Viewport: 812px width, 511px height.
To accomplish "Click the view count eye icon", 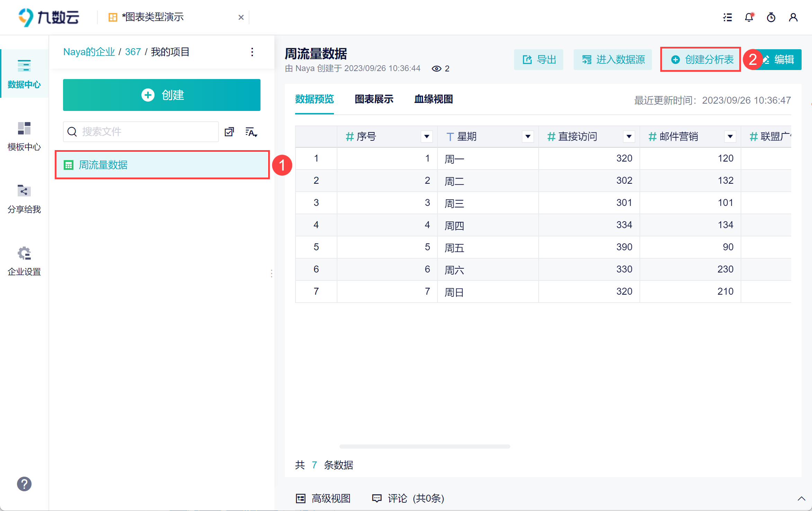I will [436, 69].
